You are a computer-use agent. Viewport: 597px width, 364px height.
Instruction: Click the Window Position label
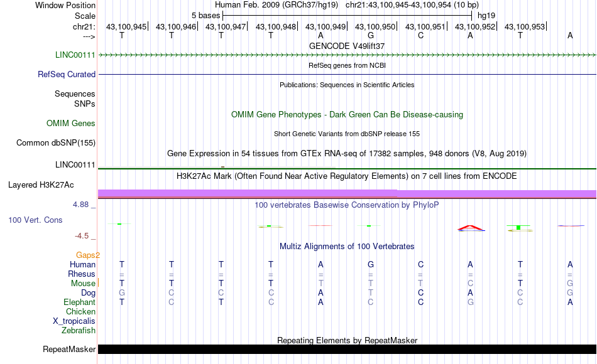coord(65,5)
